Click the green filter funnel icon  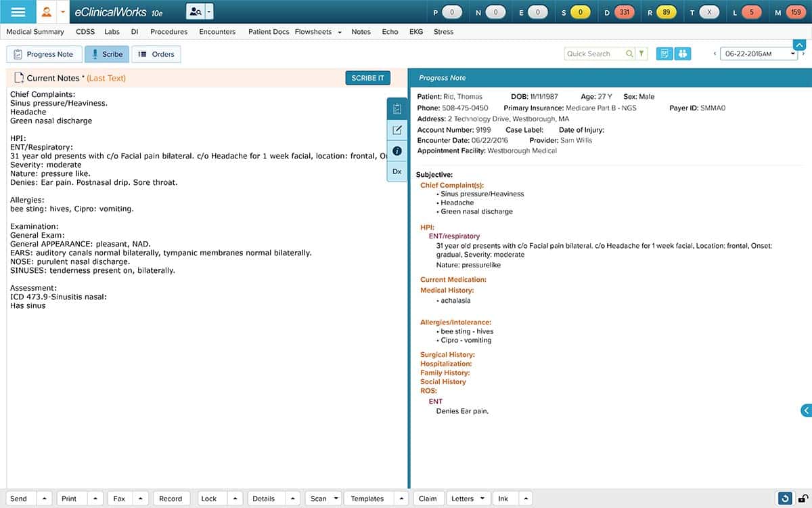pyautogui.click(x=641, y=54)
